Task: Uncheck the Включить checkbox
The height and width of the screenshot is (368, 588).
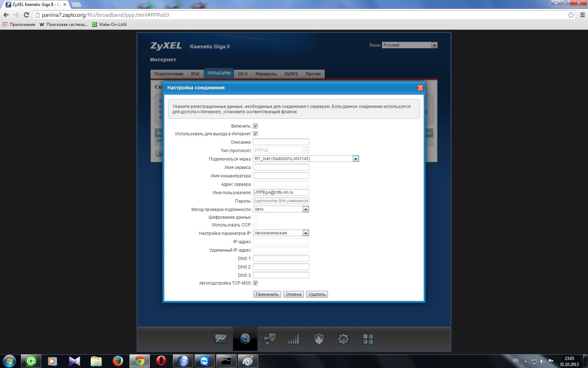Action: pyautogui.click(x=255, y=126)
